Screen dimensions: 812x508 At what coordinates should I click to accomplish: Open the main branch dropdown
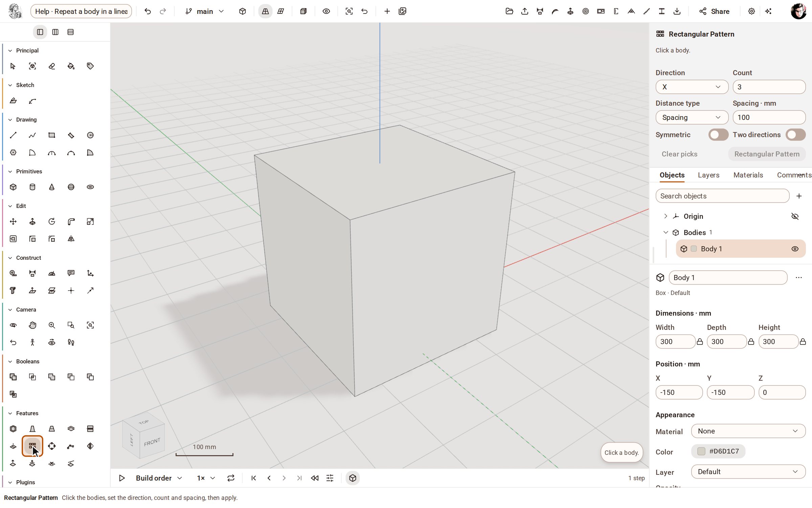[x=205, y=11]
